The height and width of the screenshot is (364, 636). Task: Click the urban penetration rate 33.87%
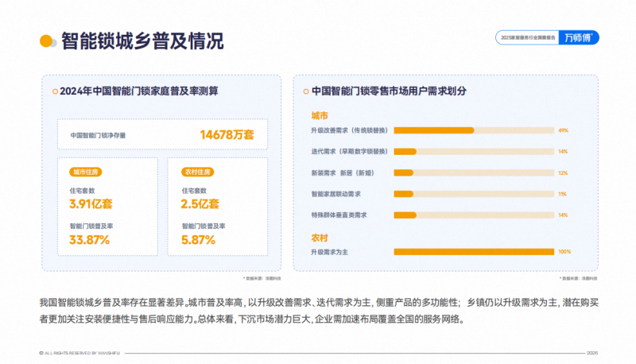click(90, 239)
